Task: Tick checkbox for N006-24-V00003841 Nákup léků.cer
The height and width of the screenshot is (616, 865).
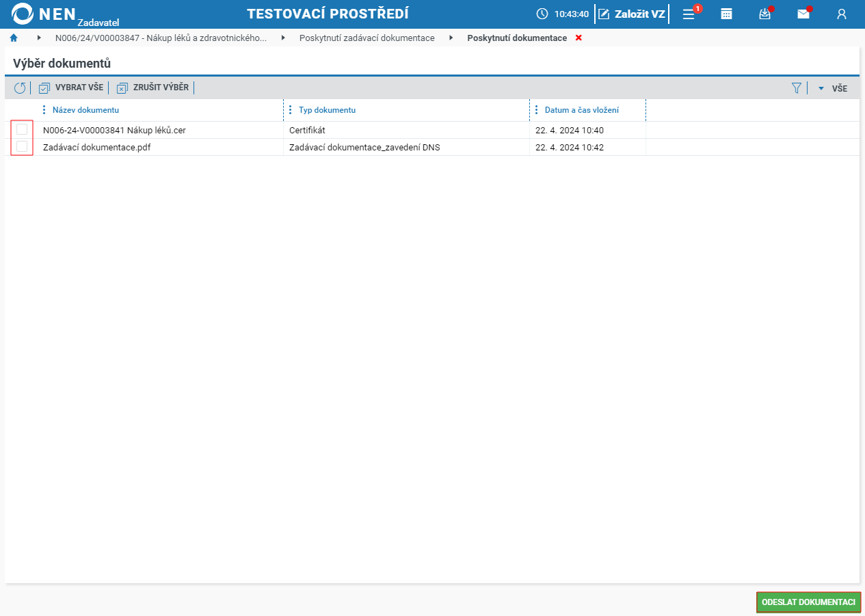Action: point(22,129)
